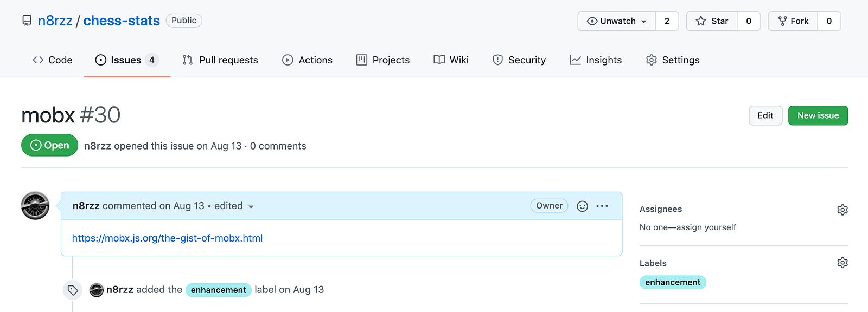The image size is (868, 312).
Task: Click the enhancement label in sidebar
Action: 673,282
